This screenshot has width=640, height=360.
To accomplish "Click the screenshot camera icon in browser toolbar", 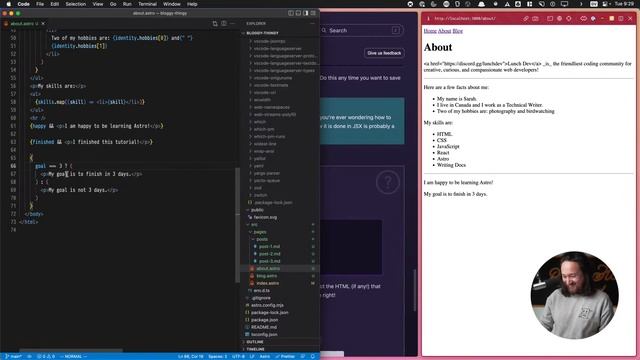I will coord(536,18).
